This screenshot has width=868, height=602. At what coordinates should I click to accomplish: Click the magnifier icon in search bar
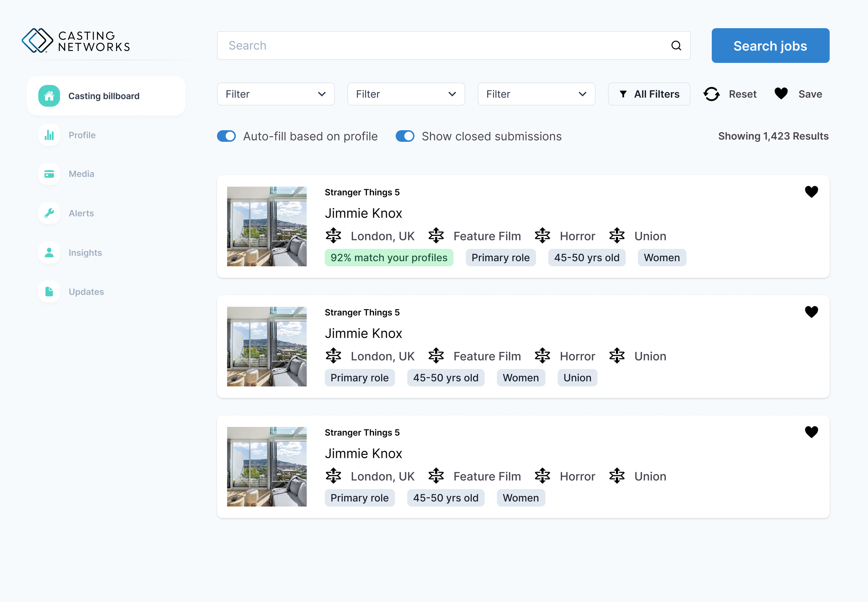click(x=676, y=46)
